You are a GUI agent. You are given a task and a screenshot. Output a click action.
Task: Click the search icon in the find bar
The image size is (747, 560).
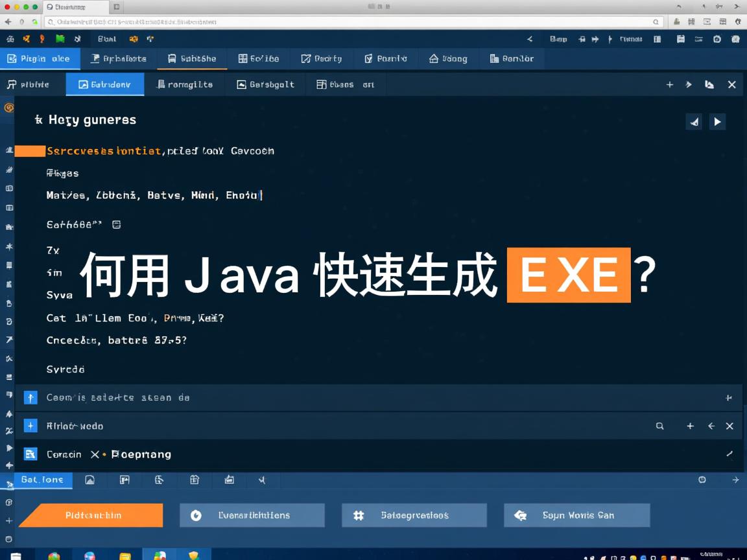[x=659, y=426]
